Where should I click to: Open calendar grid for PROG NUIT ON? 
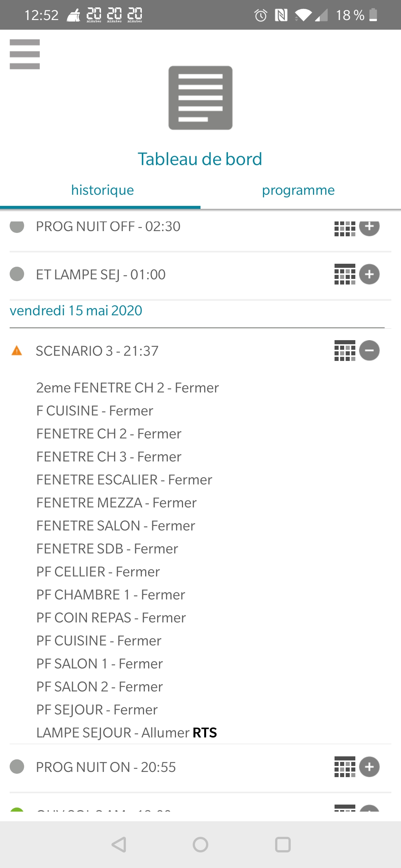point(345,767)
